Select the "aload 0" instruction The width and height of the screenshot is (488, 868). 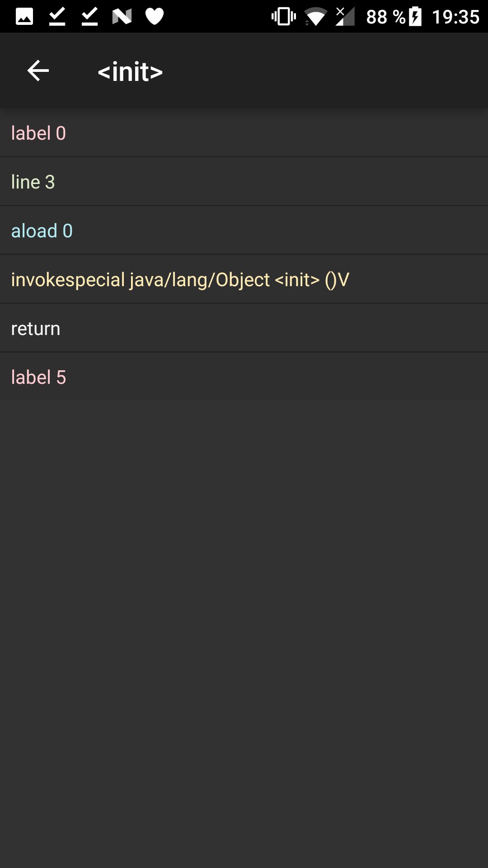244,231
